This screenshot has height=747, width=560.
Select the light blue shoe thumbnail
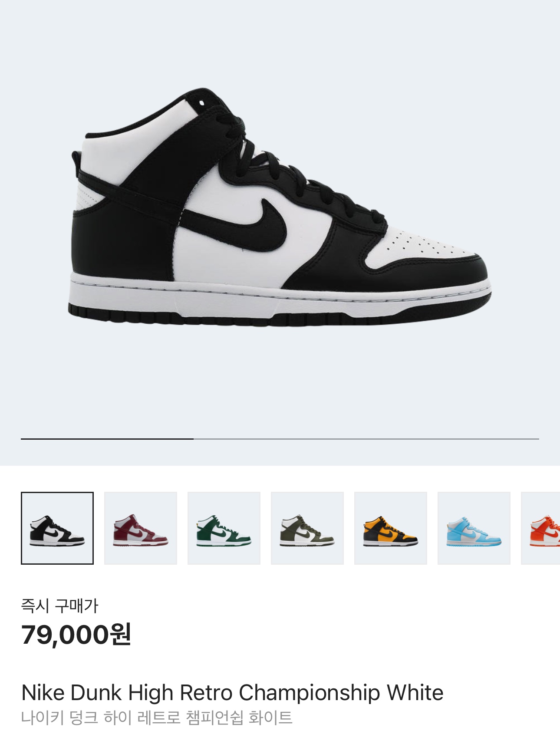[474, 528]
